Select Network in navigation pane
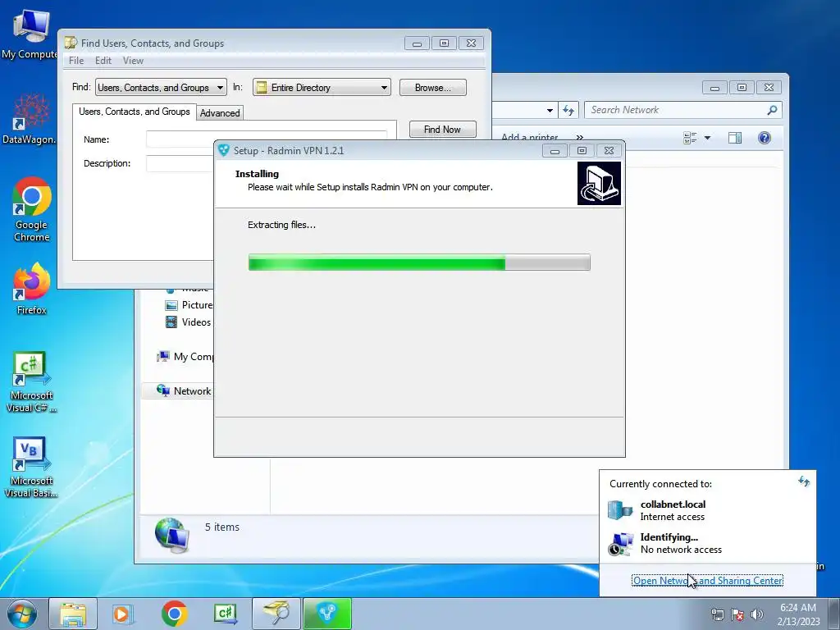The height and width of the screenshot is (630, 840). point(185,390)
